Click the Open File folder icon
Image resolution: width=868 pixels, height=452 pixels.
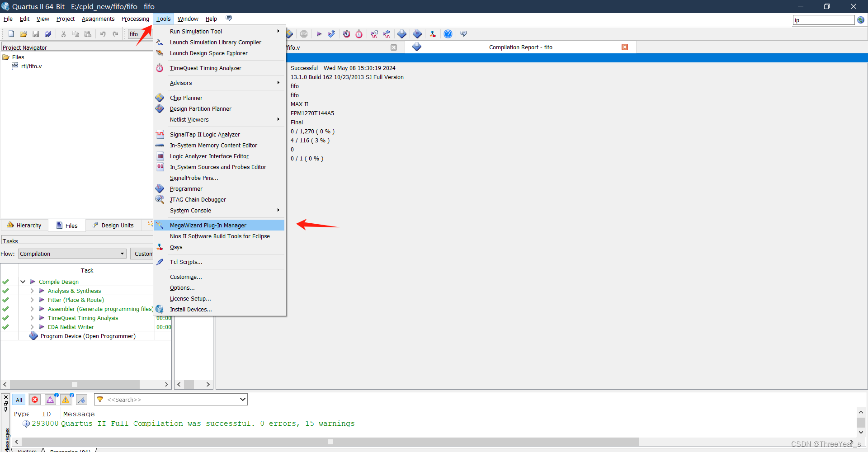[x=24, y=34]
